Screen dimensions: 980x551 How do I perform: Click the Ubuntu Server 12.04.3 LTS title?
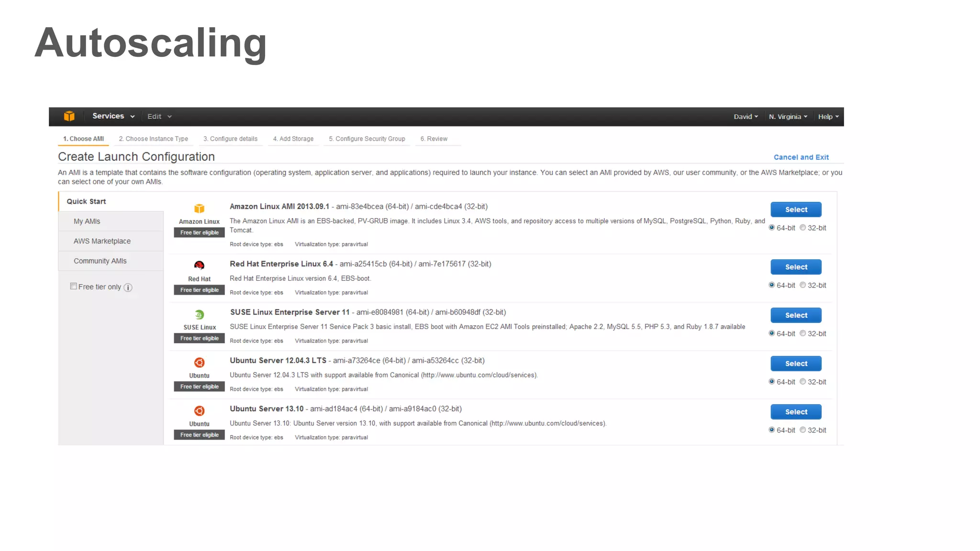click(278, 361)
